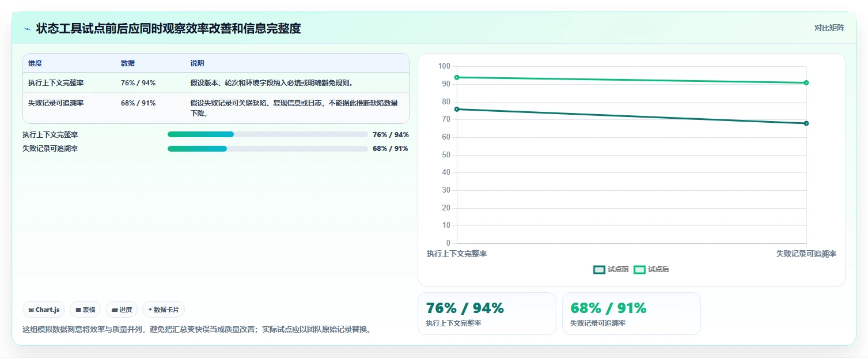This screenshot has height=358, width=868.
Task: Click the 执行上下文完整率 table row label
Action: coord(56,83)
